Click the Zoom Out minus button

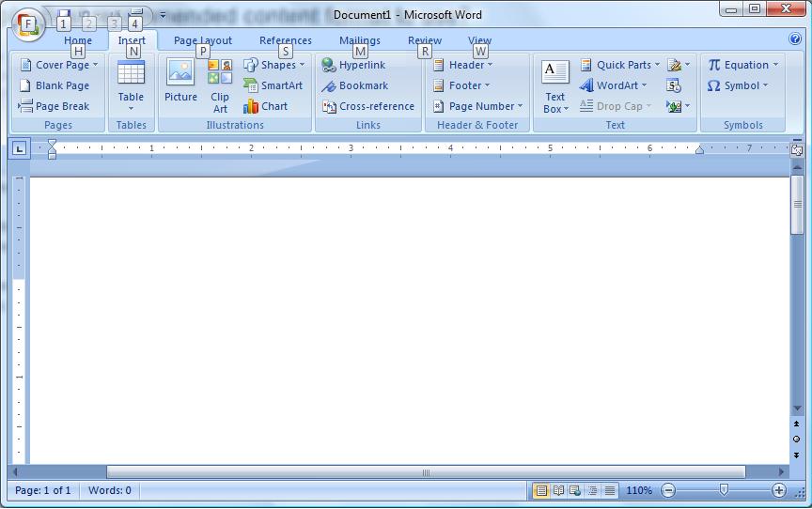668,490
